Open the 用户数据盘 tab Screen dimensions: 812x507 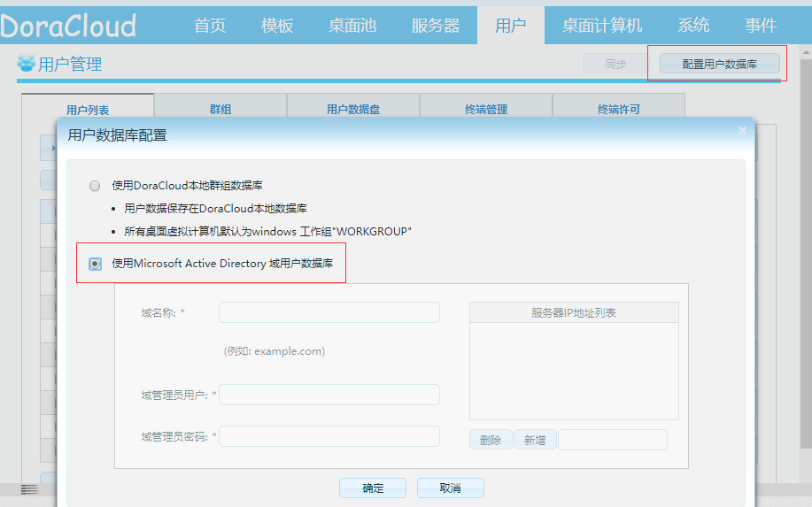[353, 110]
